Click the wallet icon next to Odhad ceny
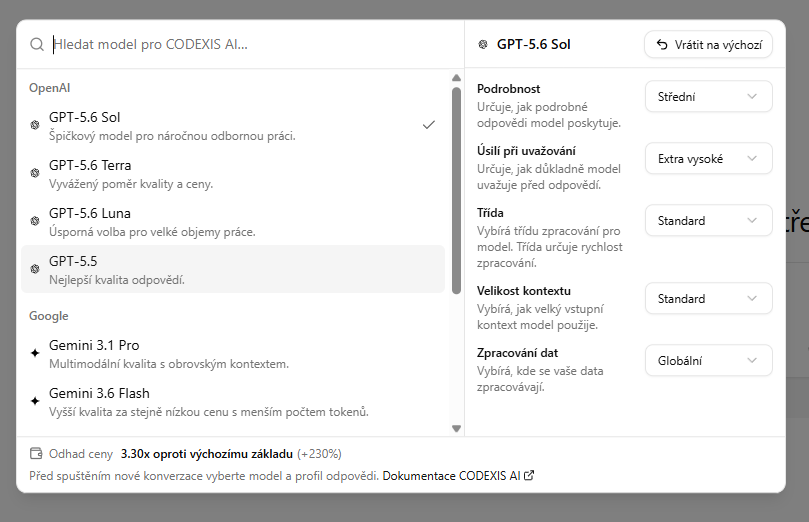This screenshot has width=809, height=522. click(x=36, y=453)
